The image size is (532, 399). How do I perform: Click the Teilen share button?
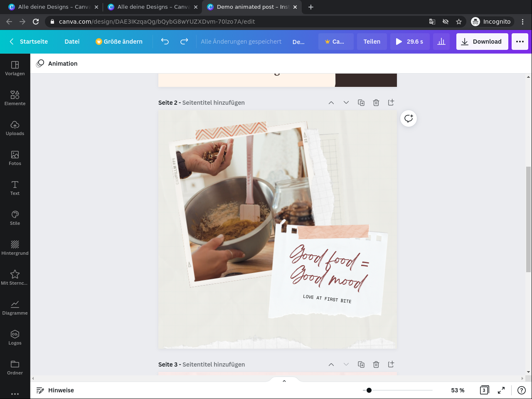pos(372,42)
